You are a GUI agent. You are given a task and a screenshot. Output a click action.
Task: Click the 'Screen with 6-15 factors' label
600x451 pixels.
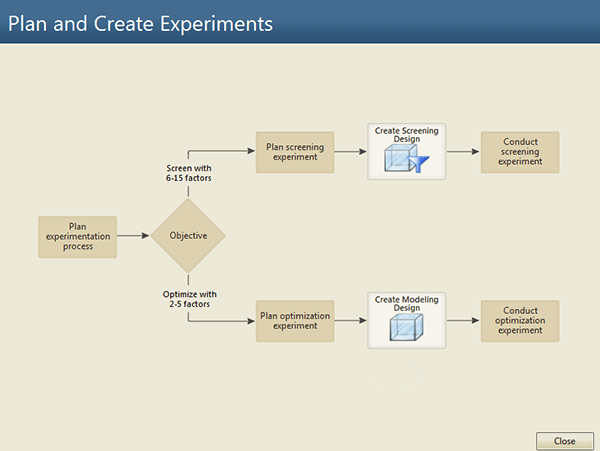coord(189,172)
